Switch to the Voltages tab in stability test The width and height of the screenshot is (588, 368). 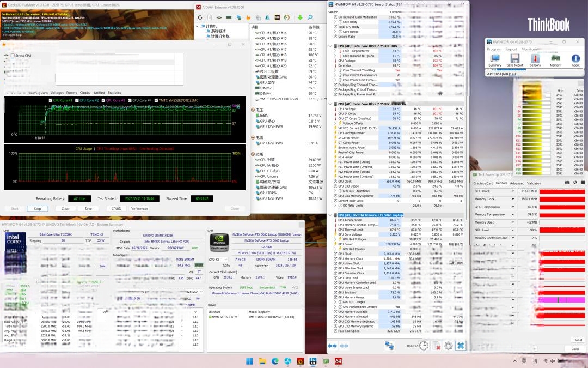57,92
